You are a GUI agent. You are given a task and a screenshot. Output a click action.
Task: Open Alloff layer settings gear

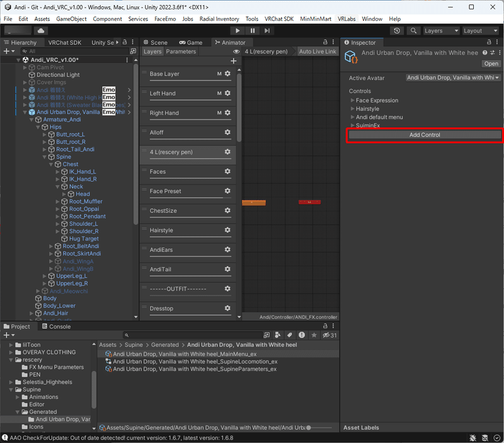click(227, 132)
